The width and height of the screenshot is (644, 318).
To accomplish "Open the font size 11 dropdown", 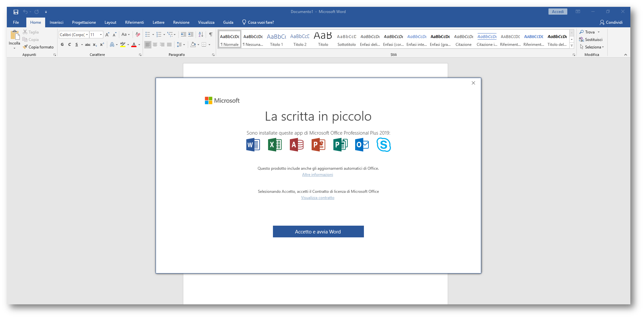I will pos(101,35).
